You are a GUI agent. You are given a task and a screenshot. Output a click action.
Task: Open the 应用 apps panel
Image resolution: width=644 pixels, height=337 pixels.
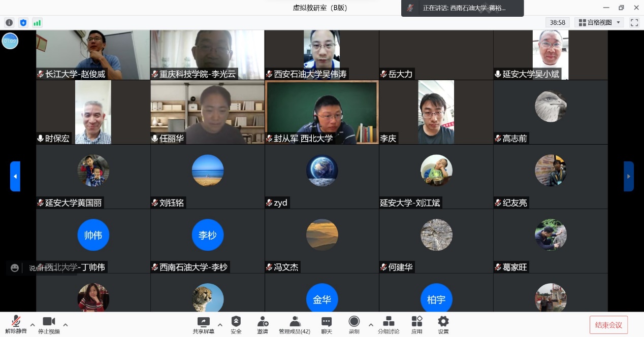417,324
